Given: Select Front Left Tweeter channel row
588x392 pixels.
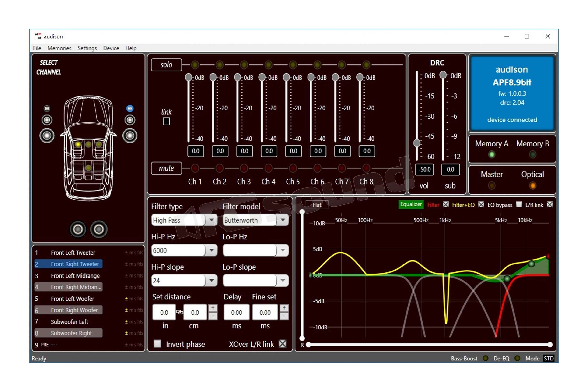Looking at the screenshot, I should click(x=69, y=253).
